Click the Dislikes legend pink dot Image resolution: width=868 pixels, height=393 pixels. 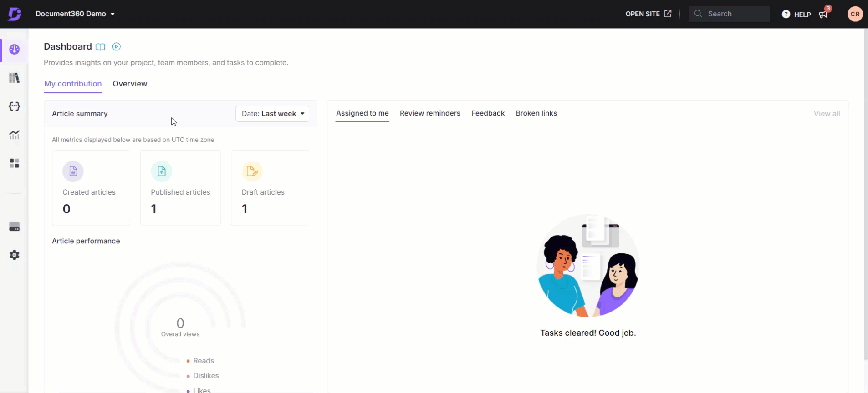[x=188, y=376]
